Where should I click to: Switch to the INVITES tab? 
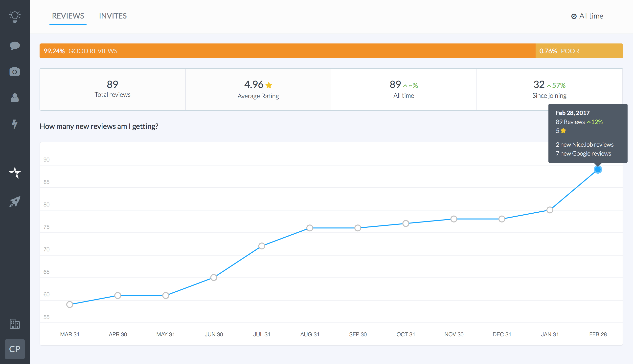[113, 16]
